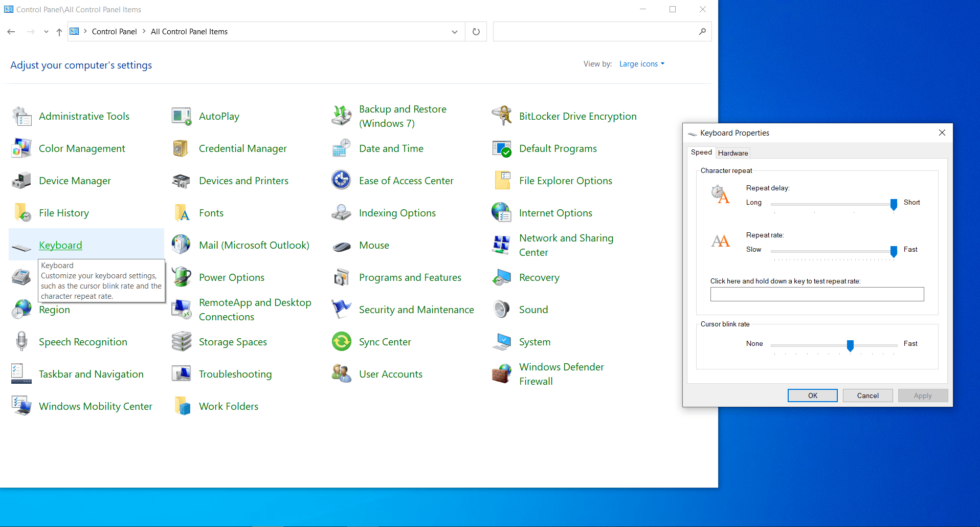This screenshot has width=980, height=527.
Task: Open Internet Options icon
Action: pyautogui.click(x=502, y=213)
